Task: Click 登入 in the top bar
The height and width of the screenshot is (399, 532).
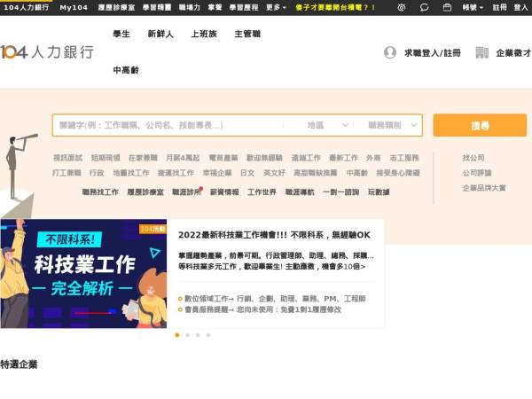Action: (x=520, y=7)
